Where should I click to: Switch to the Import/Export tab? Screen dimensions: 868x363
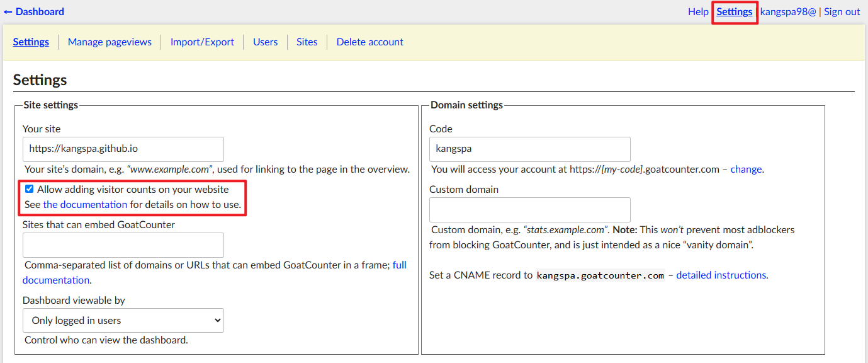(x=202, y=42)
